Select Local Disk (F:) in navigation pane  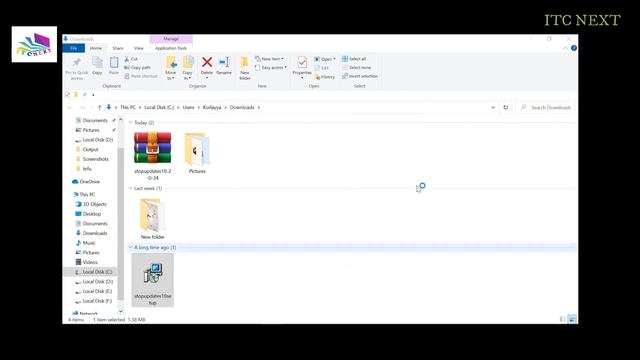click(x=94, y=301)
